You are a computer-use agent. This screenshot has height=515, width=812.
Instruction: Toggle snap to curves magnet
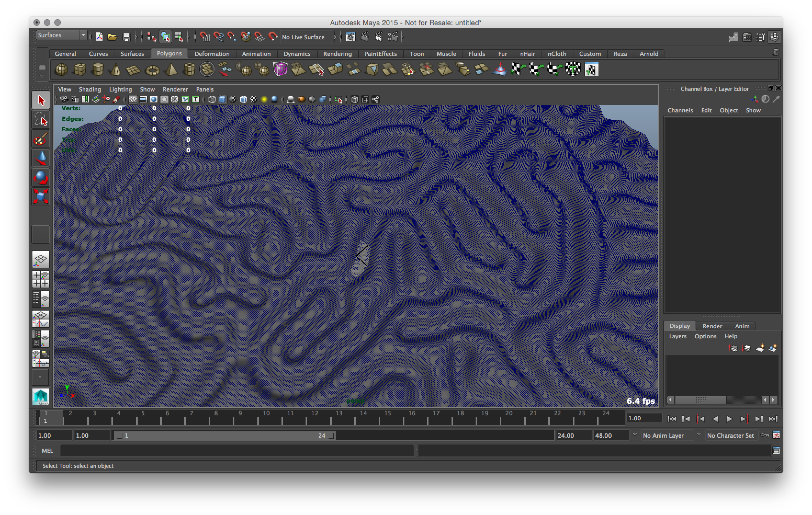(x=218, y=37)
